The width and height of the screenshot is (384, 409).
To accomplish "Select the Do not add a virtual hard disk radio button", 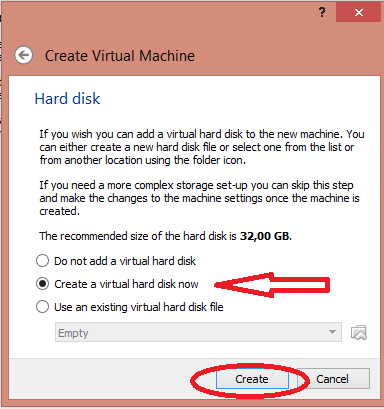I will click(x=42, y=261).
